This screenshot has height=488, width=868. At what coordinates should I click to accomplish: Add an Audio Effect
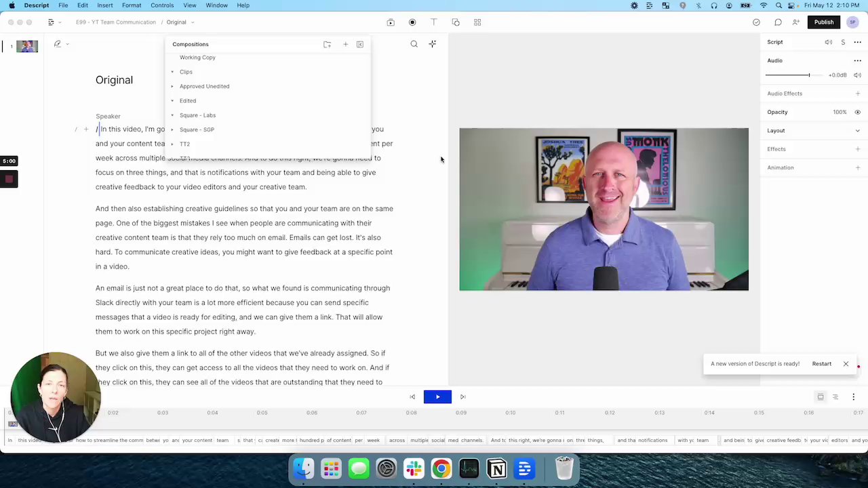coord(858,94)
